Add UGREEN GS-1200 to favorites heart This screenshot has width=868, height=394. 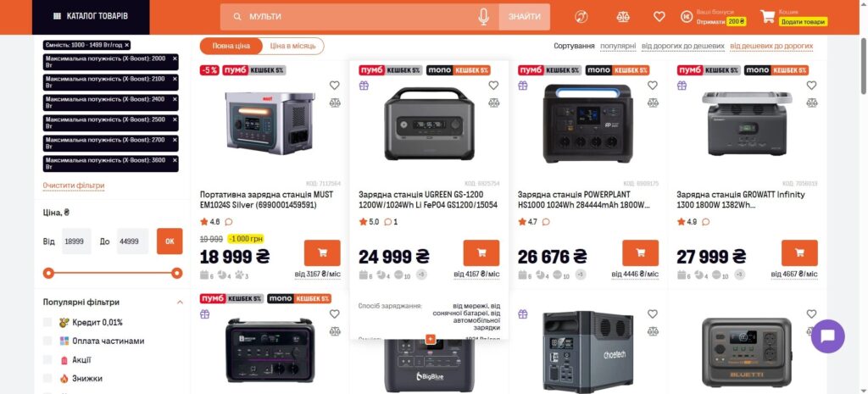click(493, 86)
